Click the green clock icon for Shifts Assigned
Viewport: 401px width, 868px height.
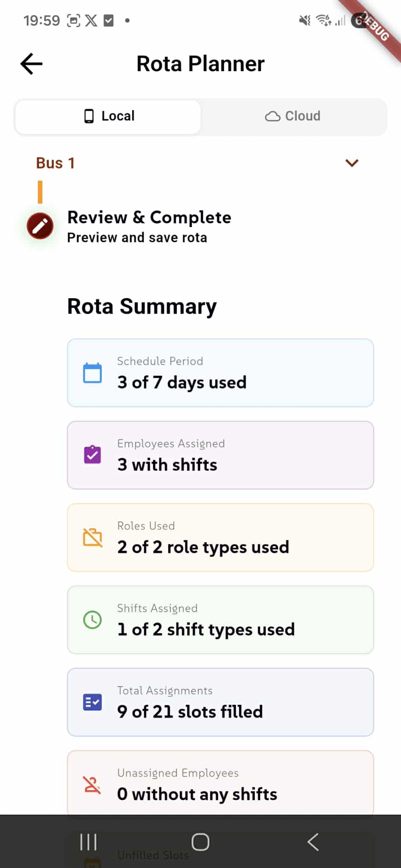[x=92, y=619]
